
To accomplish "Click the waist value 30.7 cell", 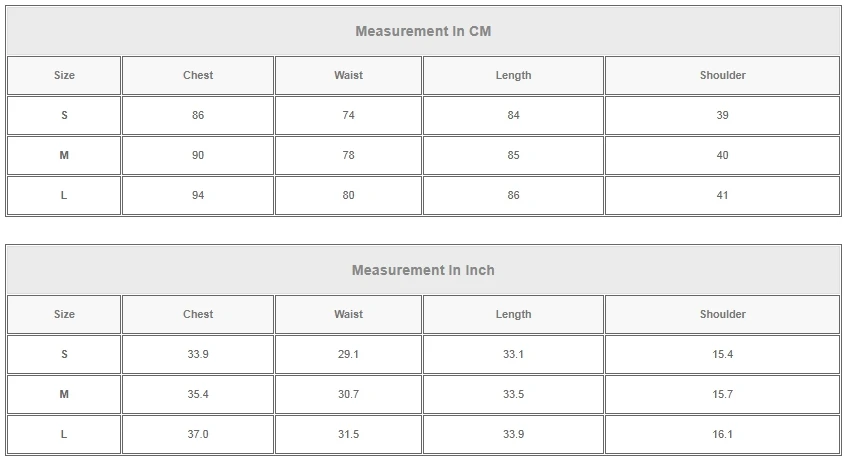I will pos(348,394).
